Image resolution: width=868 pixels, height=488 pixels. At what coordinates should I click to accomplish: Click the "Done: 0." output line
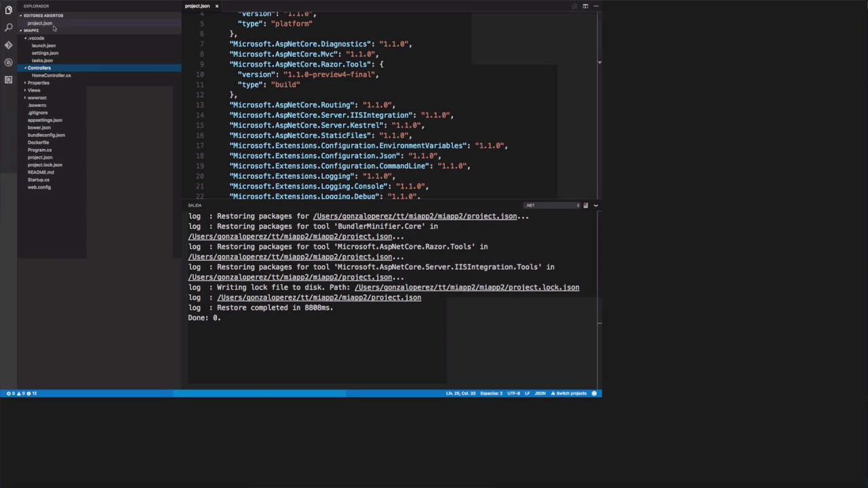[x=204, y=318]
